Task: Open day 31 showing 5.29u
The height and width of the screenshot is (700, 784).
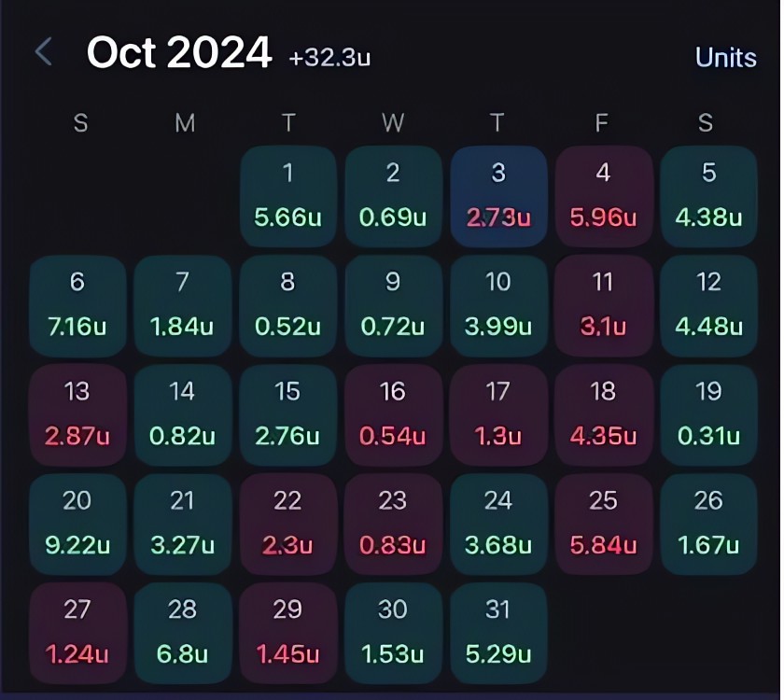Action: [498, 634]
